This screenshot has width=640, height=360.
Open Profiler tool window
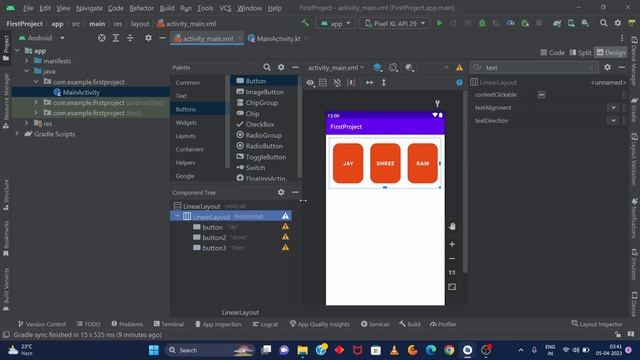click(443, 324)
